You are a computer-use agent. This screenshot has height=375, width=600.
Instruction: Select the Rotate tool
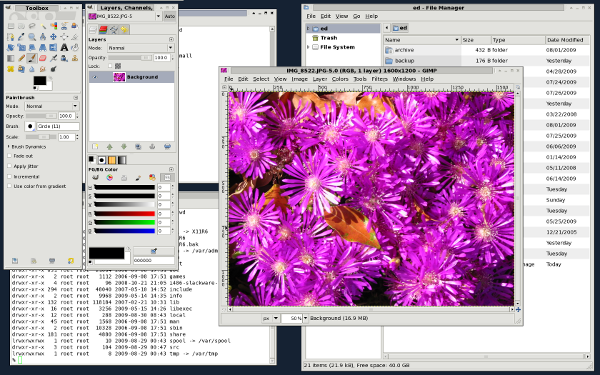tap(11, 47)
